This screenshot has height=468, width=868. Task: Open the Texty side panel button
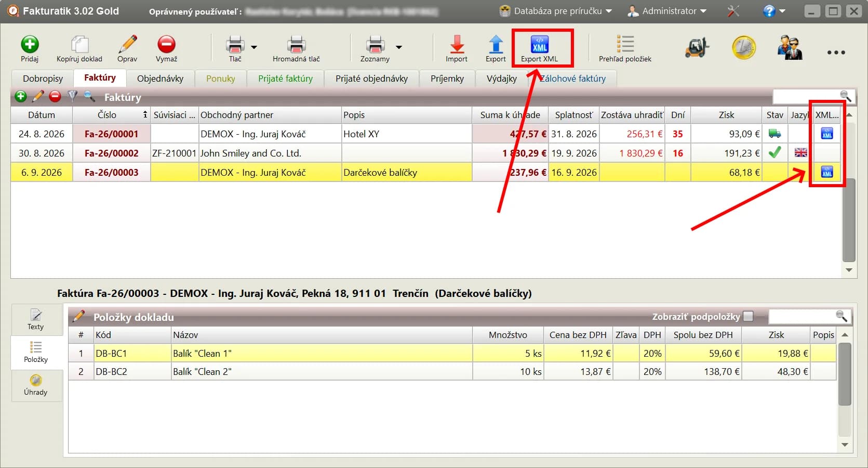tap(36, 320)
